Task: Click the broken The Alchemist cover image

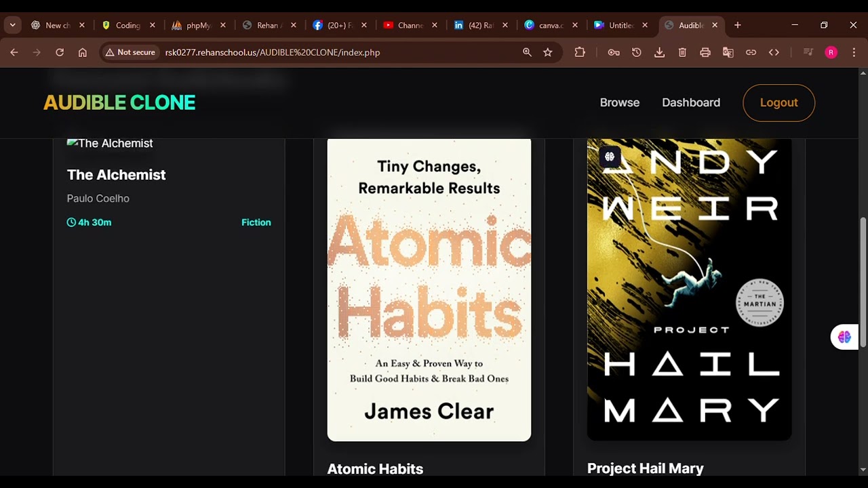Action: pos(110,144)
